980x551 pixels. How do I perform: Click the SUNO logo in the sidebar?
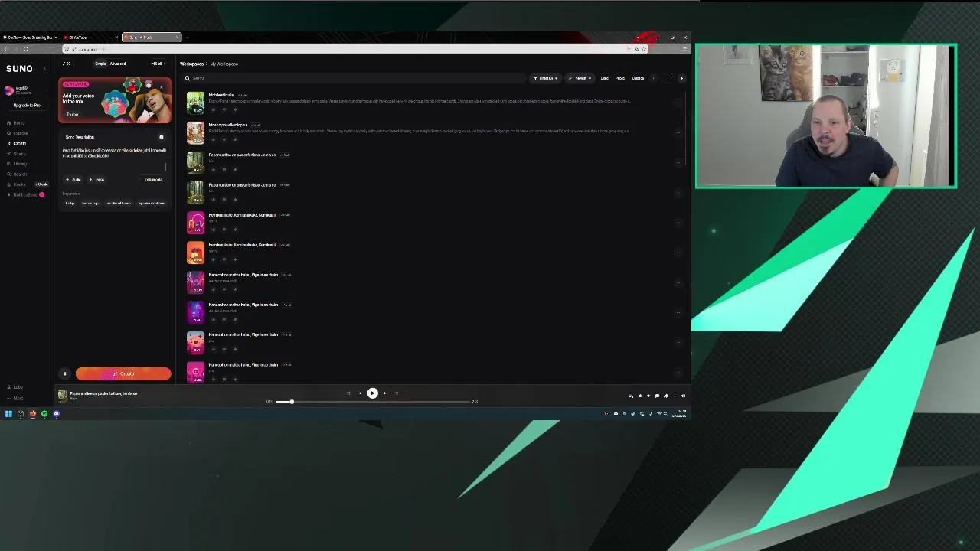(20, 69)
